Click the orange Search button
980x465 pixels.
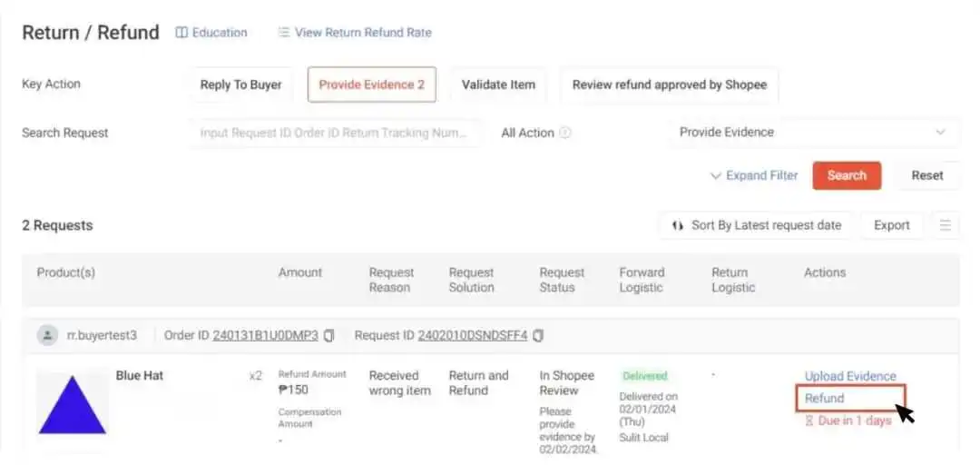point(847,176)
